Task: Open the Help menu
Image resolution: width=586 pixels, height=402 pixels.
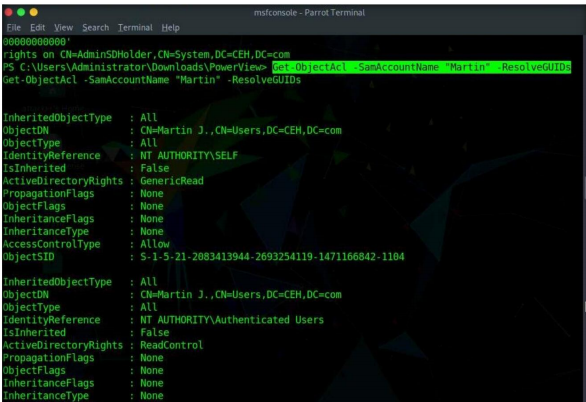Action: (x=170, y=28)
